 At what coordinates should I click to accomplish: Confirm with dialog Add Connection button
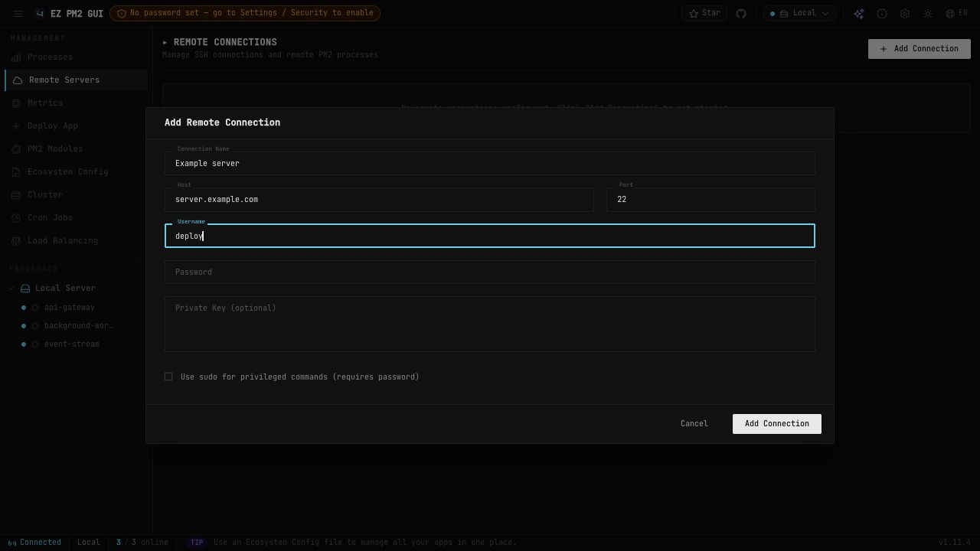point(777,424)
